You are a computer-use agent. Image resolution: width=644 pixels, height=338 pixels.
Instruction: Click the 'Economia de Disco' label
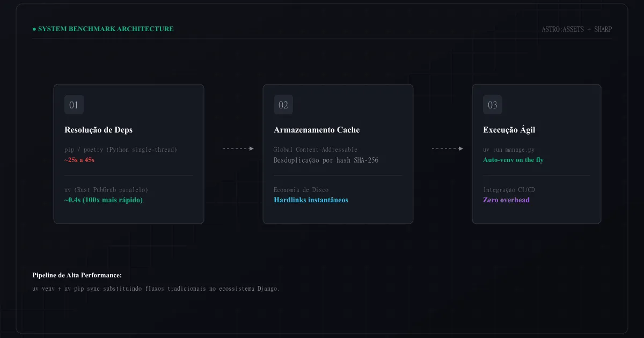[x=301, y=190]
